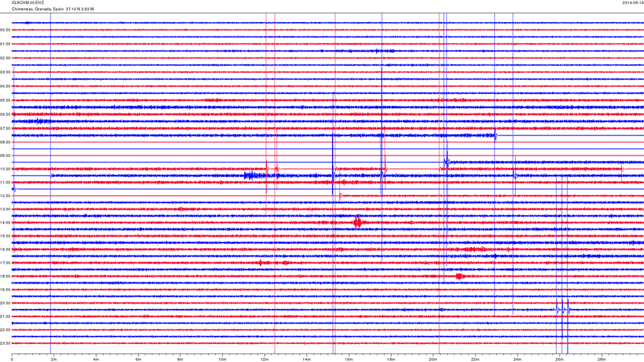Image resolution: width=644 pixels, height=362 pixels.
Task: Click the 16m tick label on the axis
Action: 349,359
